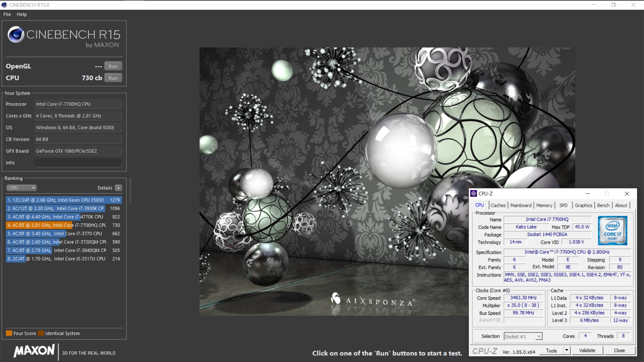Switch to Caches tab in CPU-Z
The width and height of the screenshot is (644, 362).
click(x=498, y=205)
